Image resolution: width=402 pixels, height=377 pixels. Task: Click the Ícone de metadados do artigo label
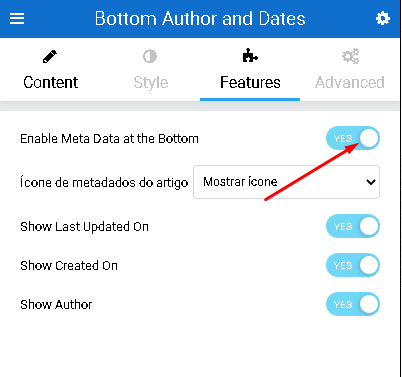click(x=104, y=183)
